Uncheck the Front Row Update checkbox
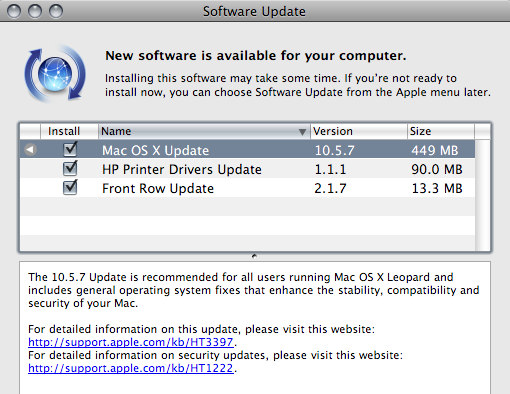Image resolution: width=510 pixels, height=394 pixels. coord(70,187)
